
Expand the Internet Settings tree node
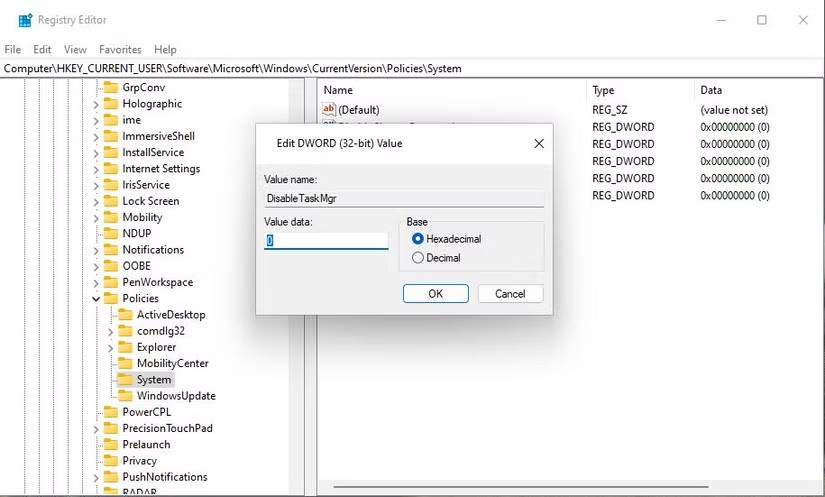click(96, 169)
